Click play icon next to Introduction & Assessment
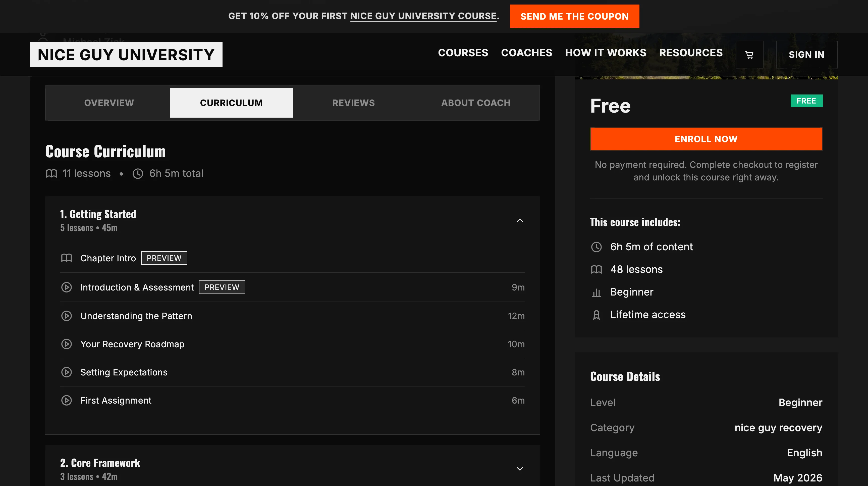This screenshot has height=486, width=868. click(x=66, y=287)
